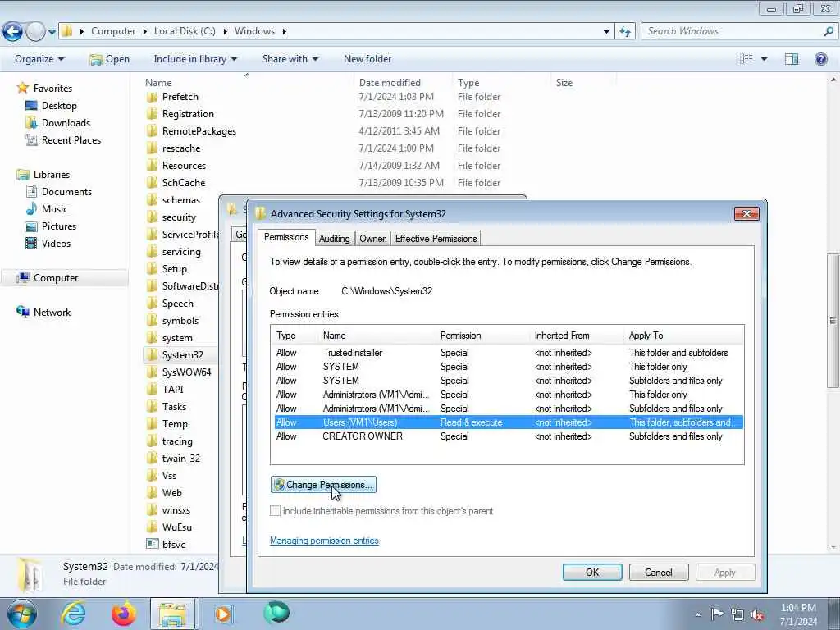
Task: Open Windows Media Player from taskbar
Action: (x=223, y=614)
